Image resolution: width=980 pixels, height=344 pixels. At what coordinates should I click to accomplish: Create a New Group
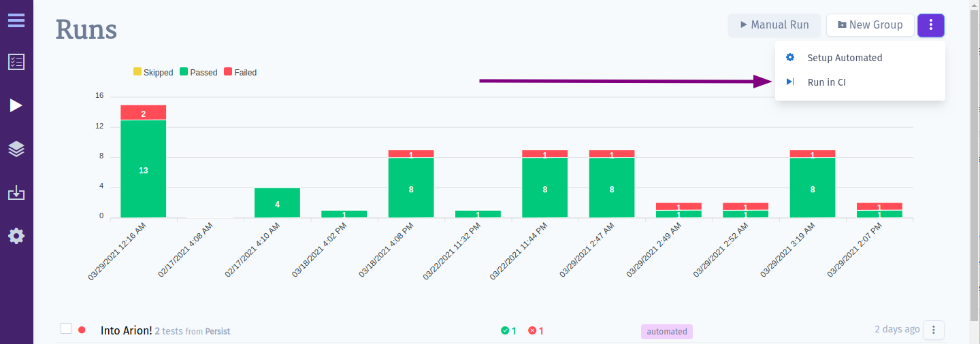point(870,25)
